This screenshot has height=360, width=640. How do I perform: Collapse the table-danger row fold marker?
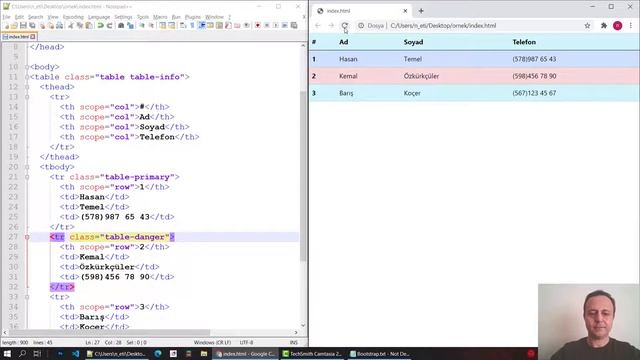[27, 237]
